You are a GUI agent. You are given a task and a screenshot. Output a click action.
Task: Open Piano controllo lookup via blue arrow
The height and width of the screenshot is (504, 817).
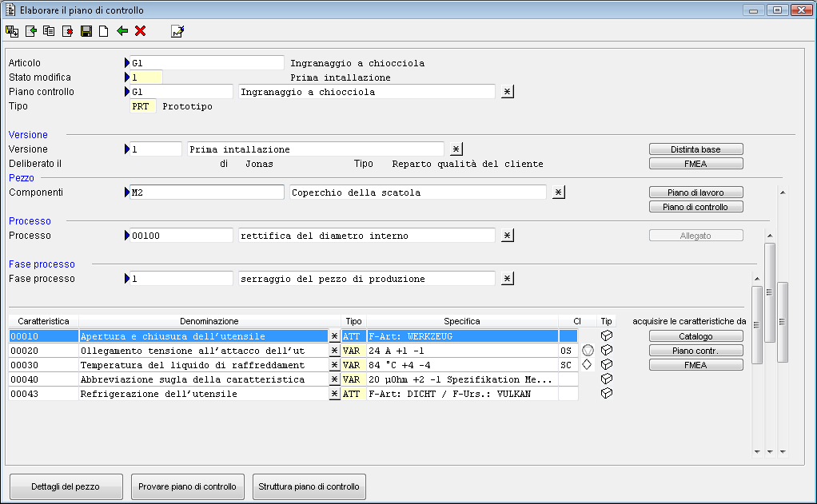[x=126, y=92]
